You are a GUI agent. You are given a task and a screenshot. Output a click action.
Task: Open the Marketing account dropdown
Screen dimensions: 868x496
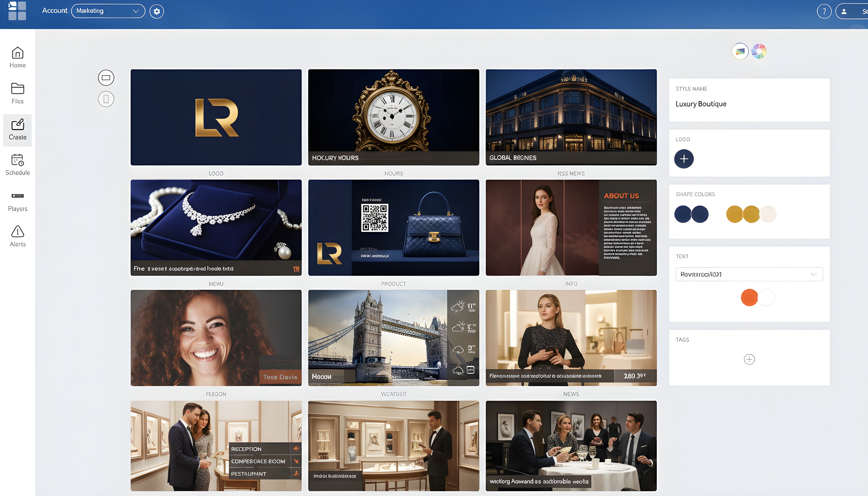coord(108,11)
